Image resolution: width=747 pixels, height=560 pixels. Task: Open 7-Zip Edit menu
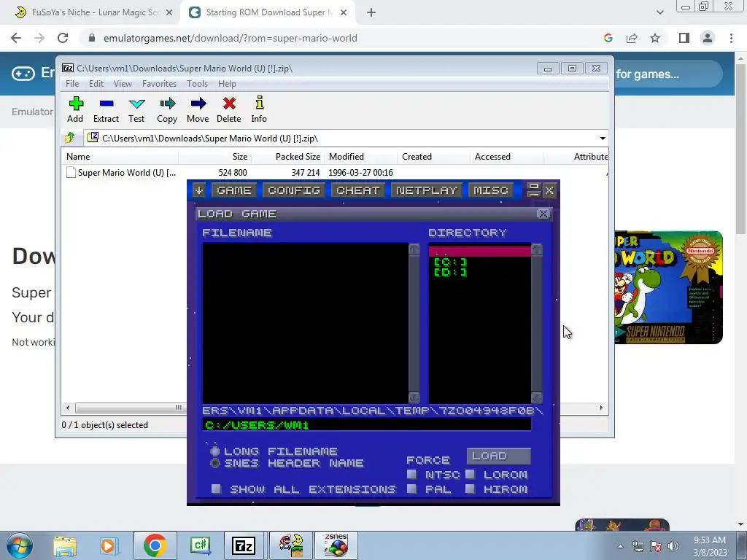click(96, 84)
